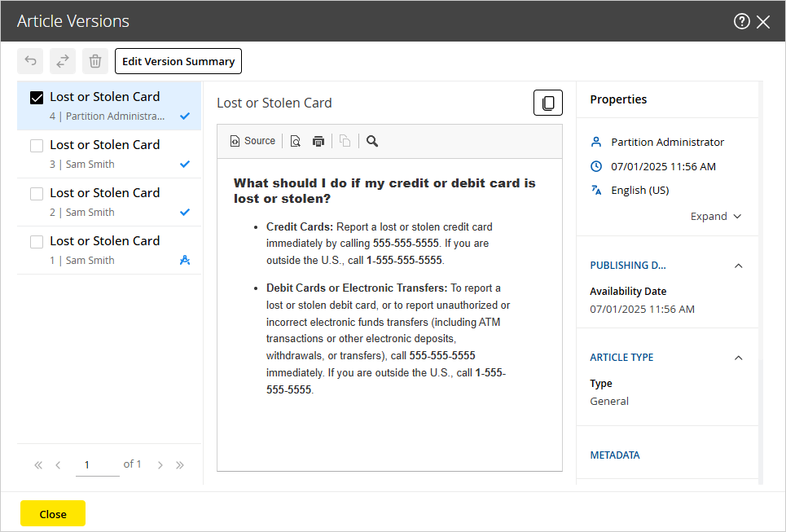786x532 pixels.
Task: Uncheck version 4 Lost or Stolen Card
Action: (37, 98)
